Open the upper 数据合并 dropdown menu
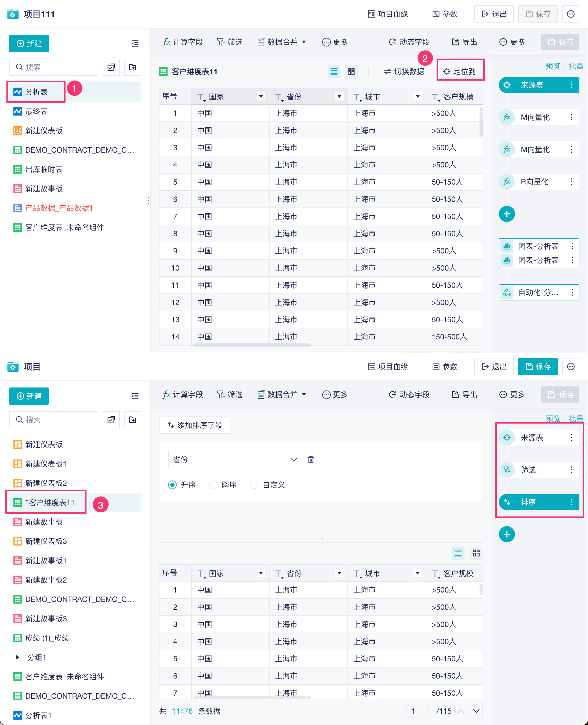Screen dimensions: 588x725 (282, 42)
